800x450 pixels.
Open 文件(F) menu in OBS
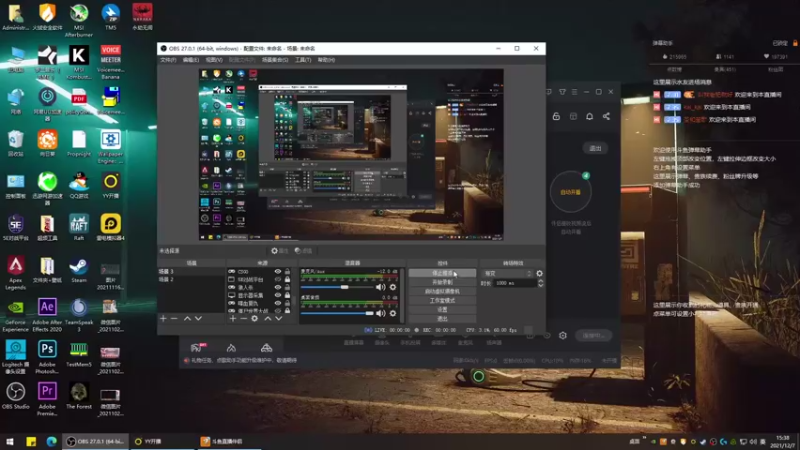(x=168, y=60)
